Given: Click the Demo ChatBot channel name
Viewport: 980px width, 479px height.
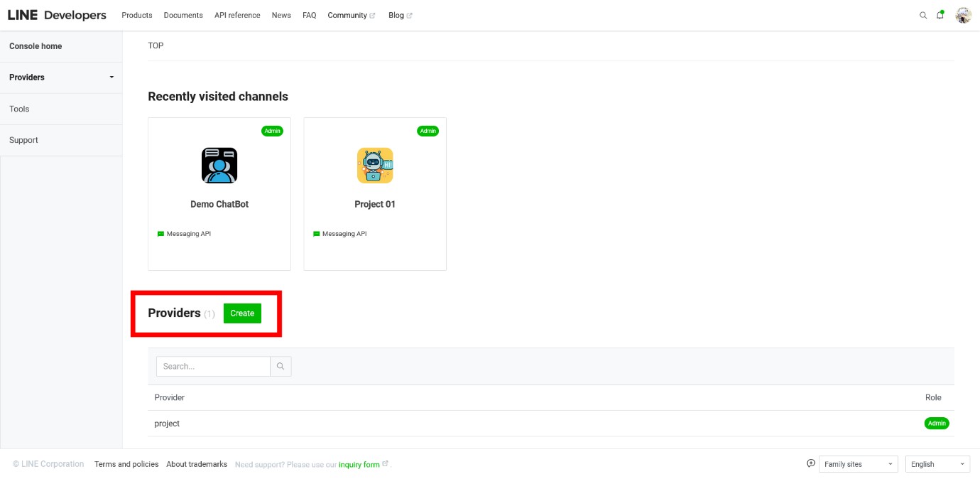Looking at the screenshot, I should 219,204.
